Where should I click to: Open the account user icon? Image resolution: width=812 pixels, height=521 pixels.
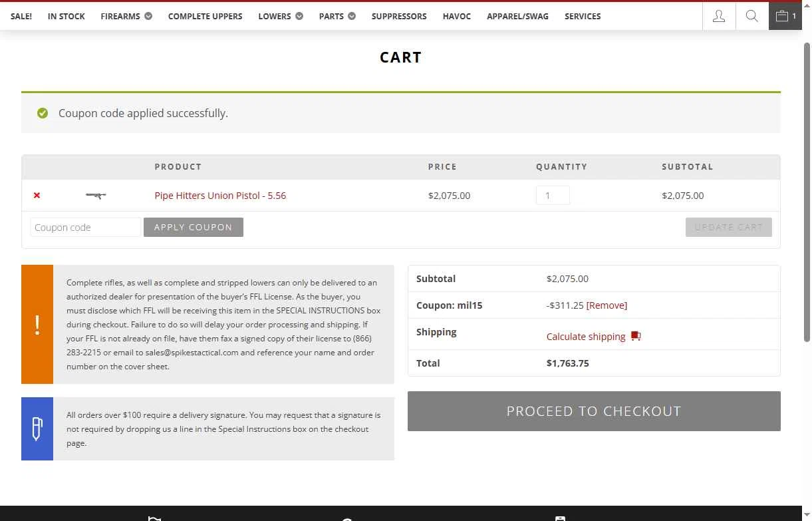pyautogui.click(x=719, y=16)
